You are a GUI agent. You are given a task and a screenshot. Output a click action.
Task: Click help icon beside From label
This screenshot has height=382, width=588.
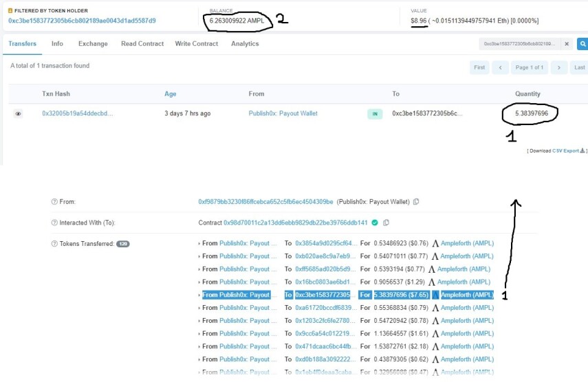point(54,202)
